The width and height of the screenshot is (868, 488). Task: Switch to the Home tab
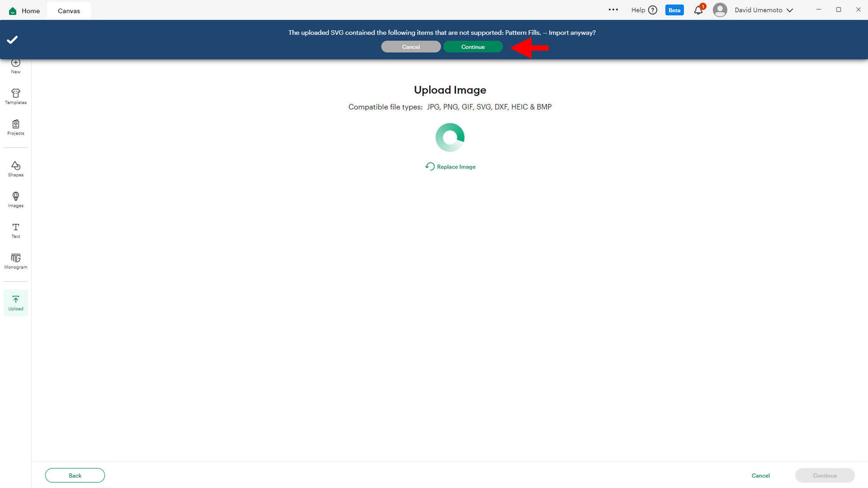point(24,11)
